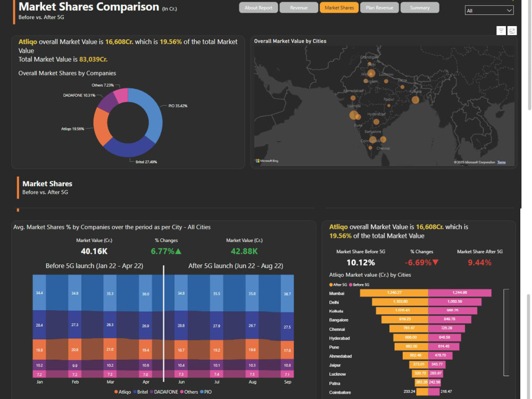The width and height of the screenshot is (532, 399).
Task: Open the Plan Revenue tab
Action: tap(379, 7)
